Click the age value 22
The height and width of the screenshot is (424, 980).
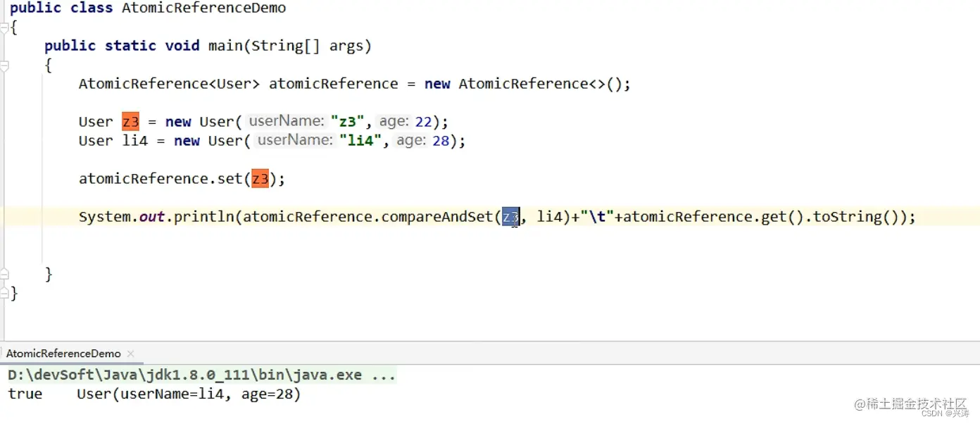coord(423,122)
